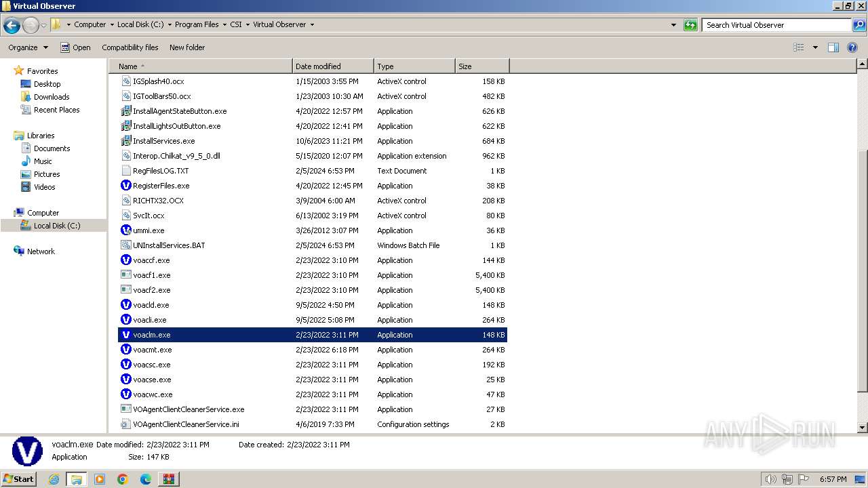The height and width of the screenshot is (488, 868).
Task: Open the Organize dropdown menu
Action: (x=28, y=47)
